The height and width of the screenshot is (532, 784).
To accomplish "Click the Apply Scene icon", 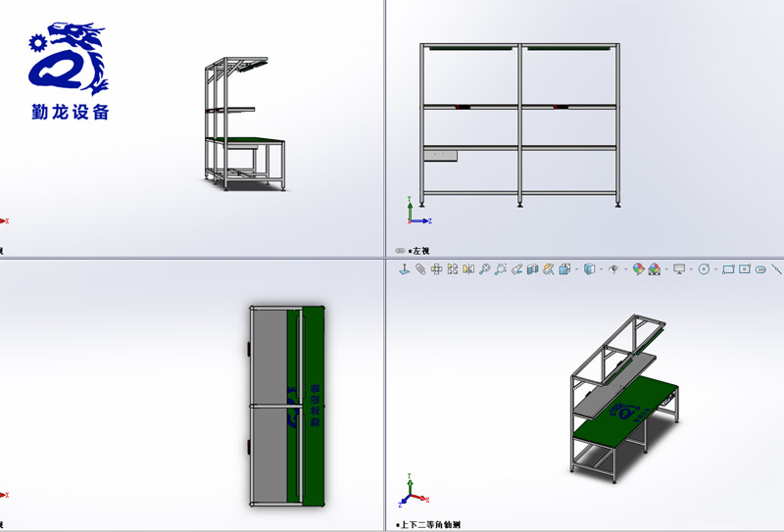I will tap(654, 268).
